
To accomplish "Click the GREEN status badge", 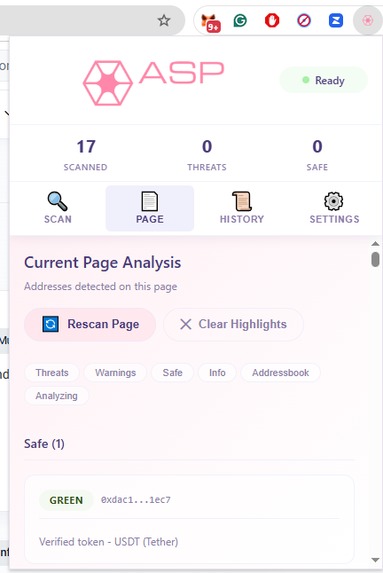I will (66, 500).
